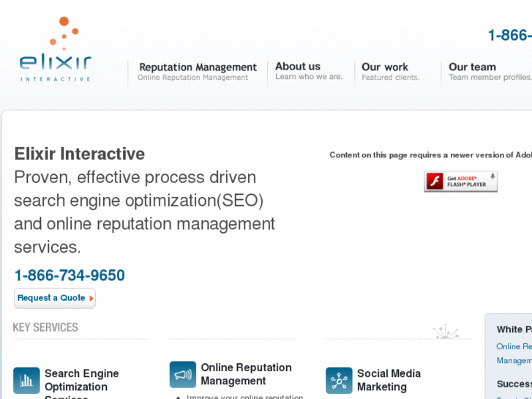Open Online Reputation Management heading
The image size is (532, 399).
(x=247, y=374)
